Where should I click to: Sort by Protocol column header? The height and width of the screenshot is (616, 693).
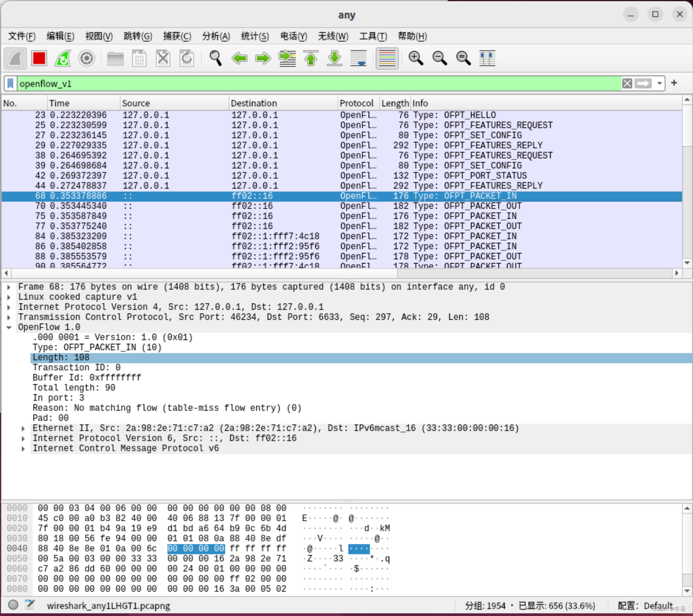pos(359,103)
